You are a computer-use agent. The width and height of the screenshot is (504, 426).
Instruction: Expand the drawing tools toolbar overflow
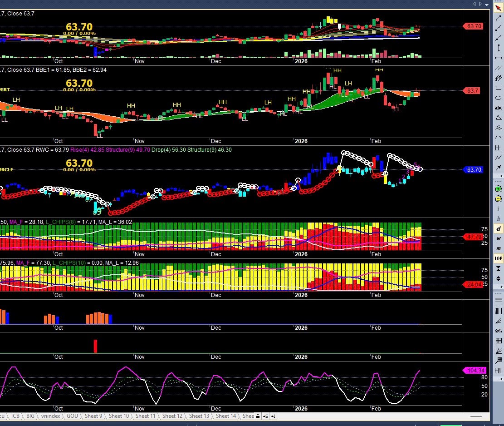tap(501, 176)
